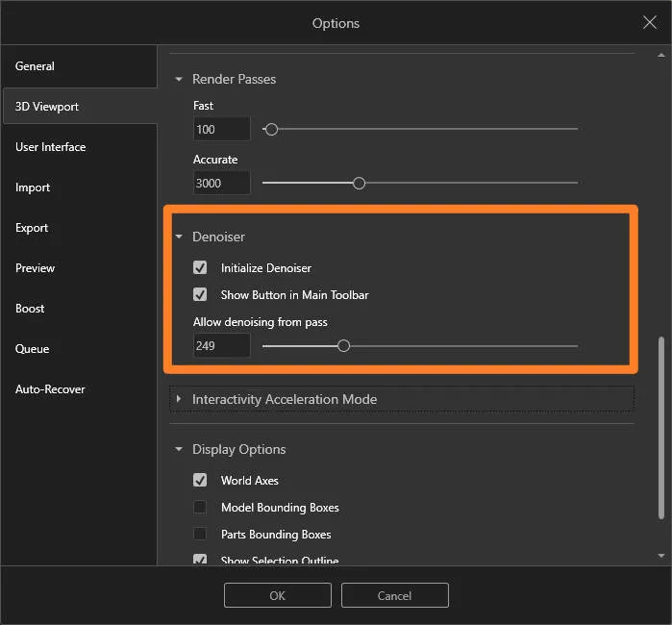Expand Interactivity Acceleration Mode section
Image resolution: width=672 pixels, height=625 pixels.
coord(179,399)
